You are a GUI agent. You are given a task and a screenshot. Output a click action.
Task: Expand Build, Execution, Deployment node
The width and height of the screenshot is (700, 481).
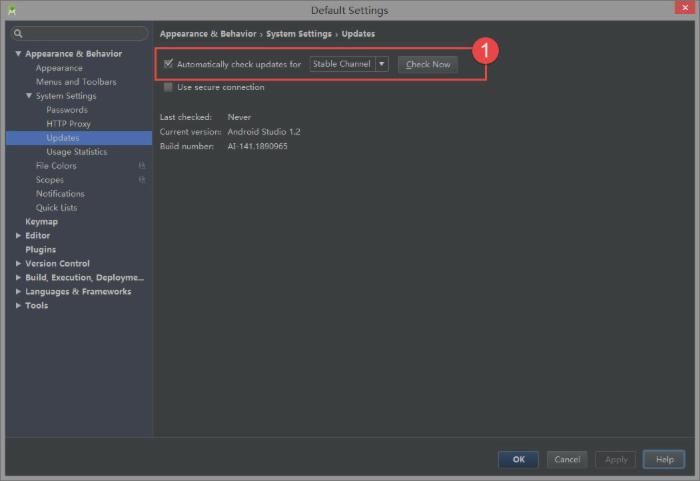point(18,277)
